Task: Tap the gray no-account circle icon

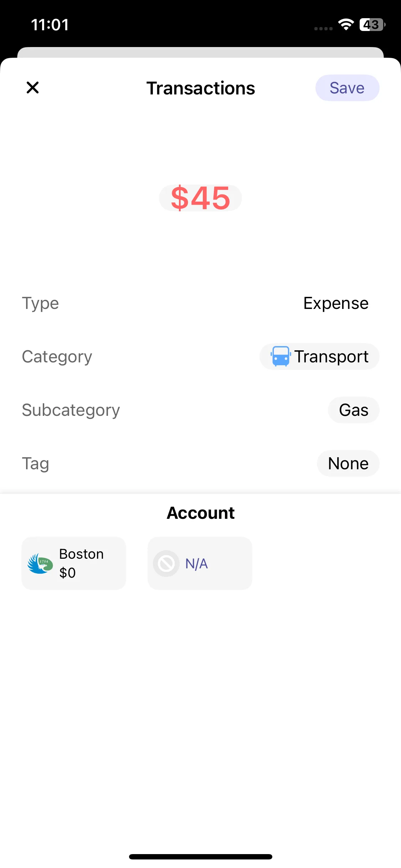Action: (x=166, y=564)
